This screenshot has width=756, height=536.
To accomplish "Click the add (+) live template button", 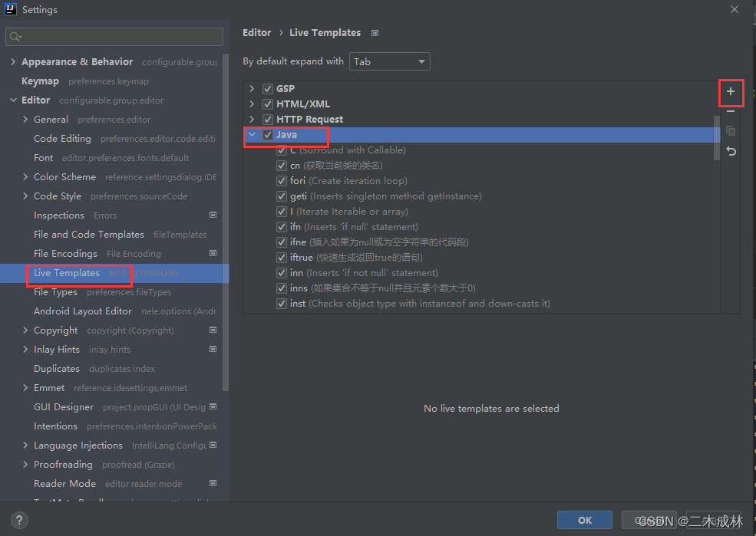I will [x=731, y=91].
